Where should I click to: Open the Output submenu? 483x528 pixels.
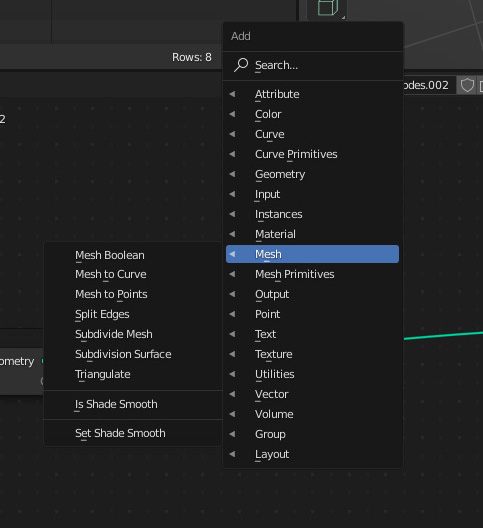click(313, 294)
